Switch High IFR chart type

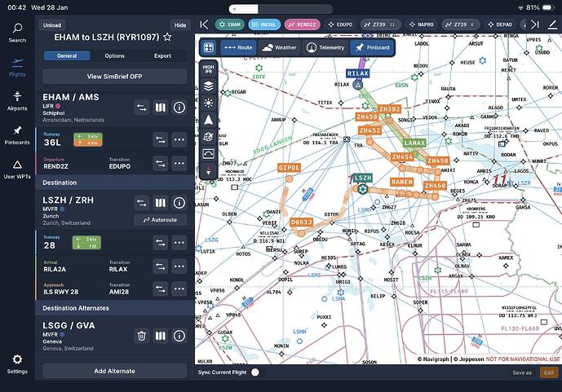(209, 69)
